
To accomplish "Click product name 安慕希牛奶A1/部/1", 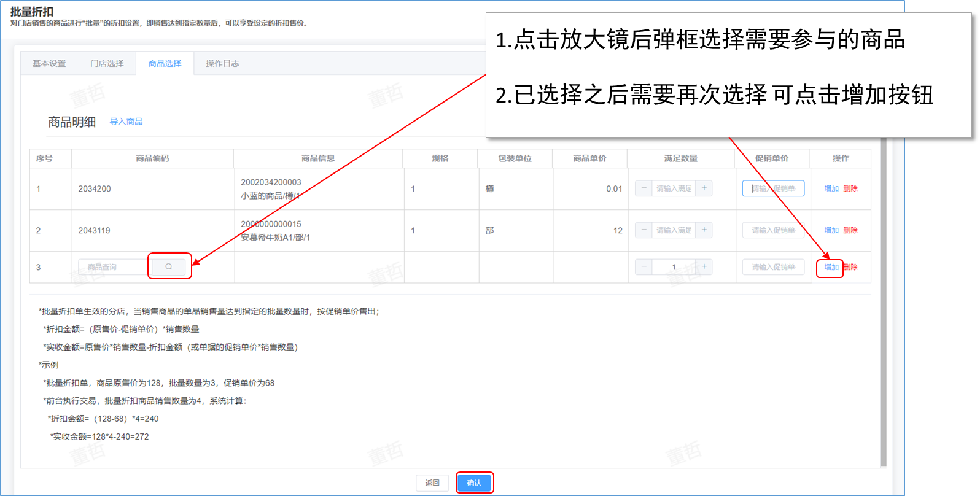I will [x=275, y=238].
